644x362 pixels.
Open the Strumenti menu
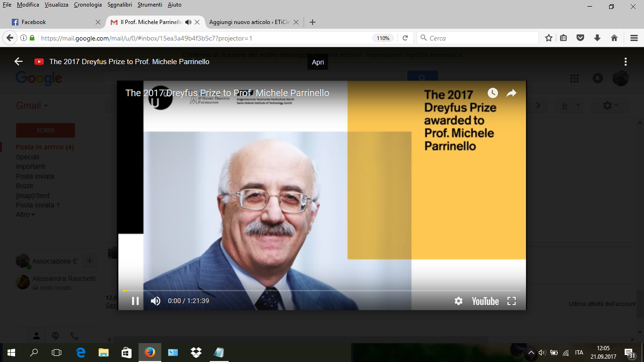point(150,5)
